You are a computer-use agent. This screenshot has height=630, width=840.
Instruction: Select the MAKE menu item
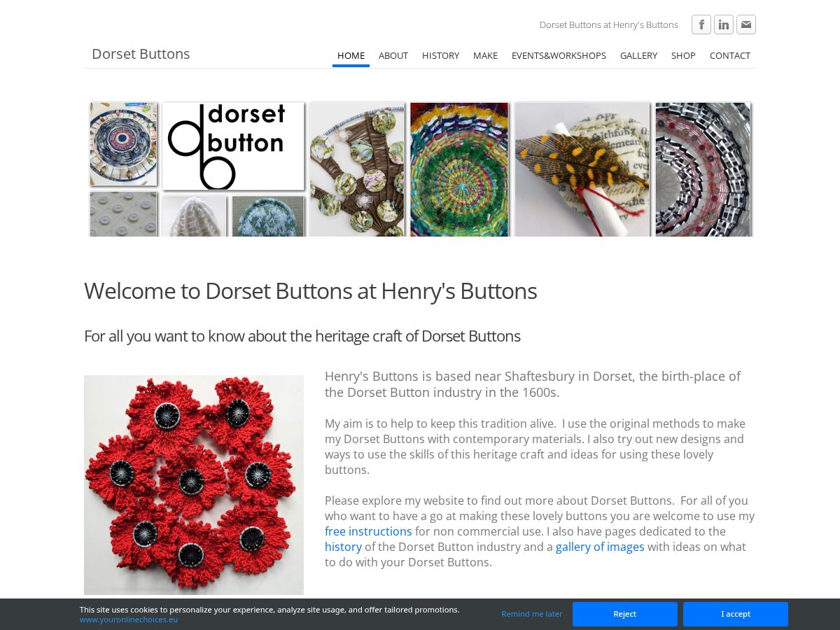(485, 55)
